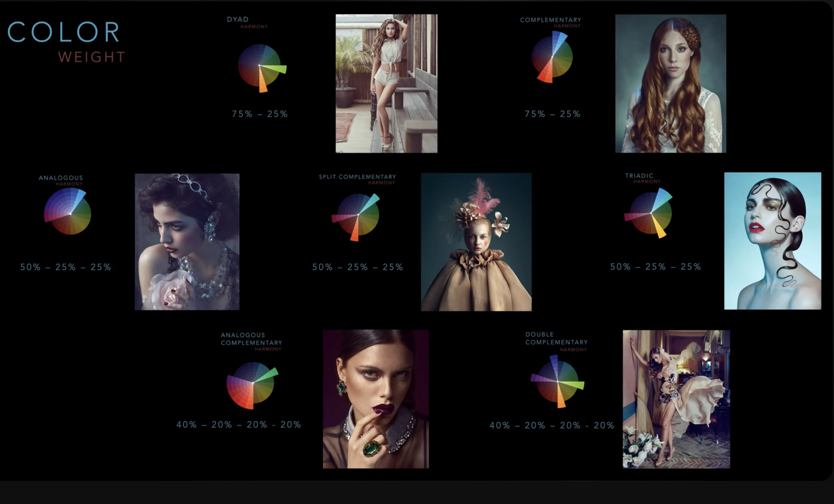Viewport: 834px width, 504px height.
Task: Click the Double Complementary color wheel
Action: [x=557, y=381]
